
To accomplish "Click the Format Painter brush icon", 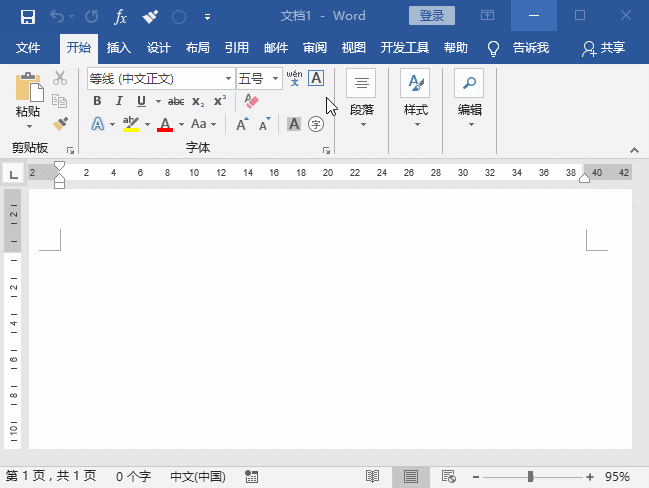I will coord(60,123).
